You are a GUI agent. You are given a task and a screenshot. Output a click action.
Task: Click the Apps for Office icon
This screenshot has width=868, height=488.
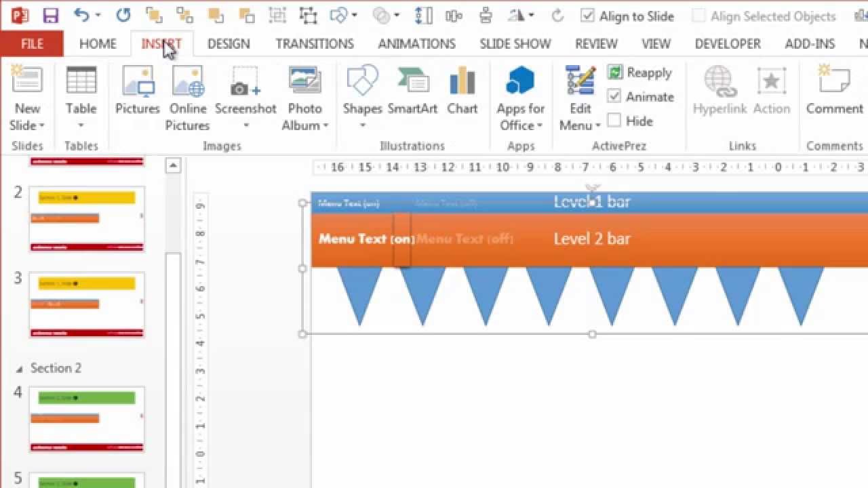coord(520,81)
